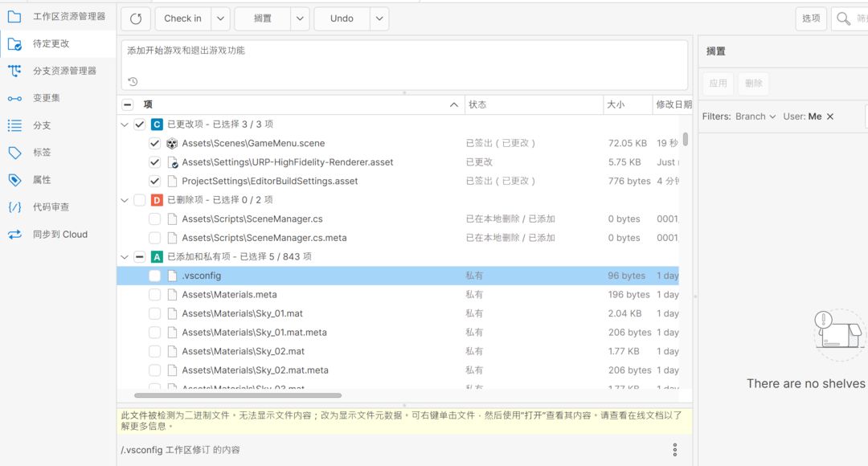Open the Branch filter dropdown

tap(755, 117)
